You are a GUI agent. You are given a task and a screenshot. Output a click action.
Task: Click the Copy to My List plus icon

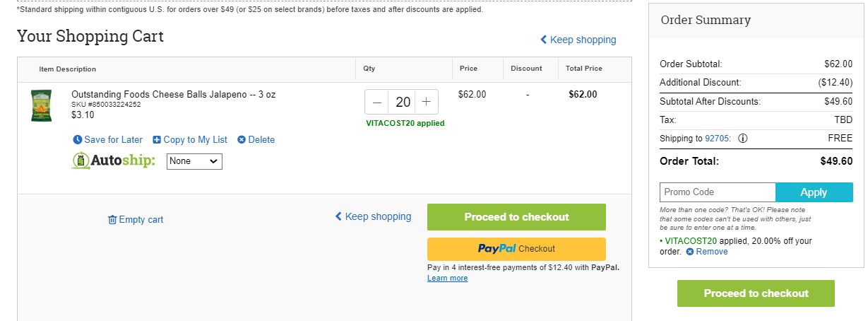157,140
